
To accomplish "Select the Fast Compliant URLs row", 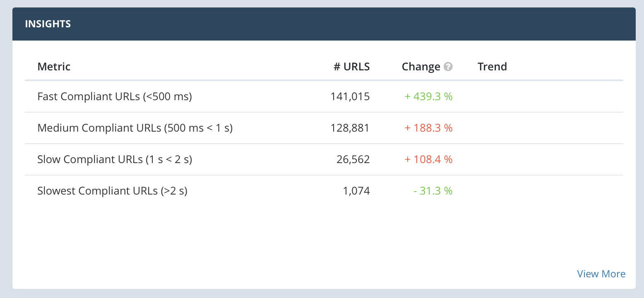I will 115,96.
